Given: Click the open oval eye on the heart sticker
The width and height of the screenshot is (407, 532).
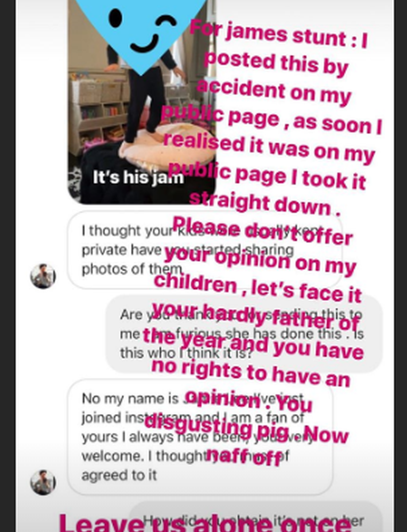Looking at the screenshot, I should 115,18.
